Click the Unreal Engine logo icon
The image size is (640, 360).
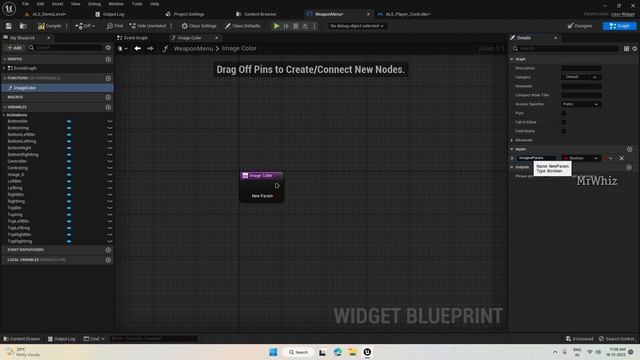(x=9, y=8)
